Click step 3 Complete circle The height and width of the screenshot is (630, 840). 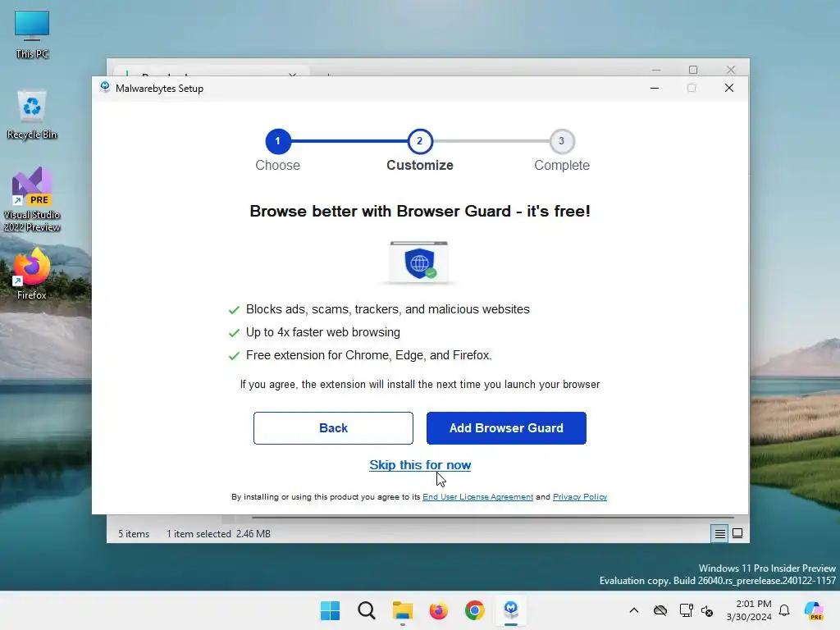tap(561, 141)
